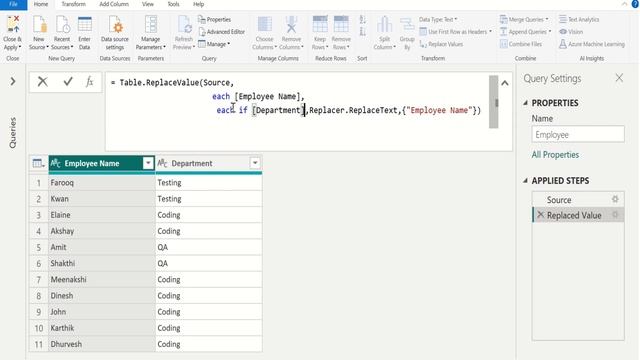Click Use First Row as Headers
The width and height of the screenshot is (640, 360).
coord(456,31)
